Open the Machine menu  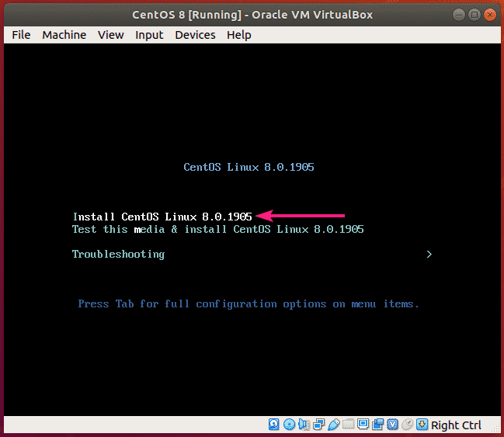point(64,34)
